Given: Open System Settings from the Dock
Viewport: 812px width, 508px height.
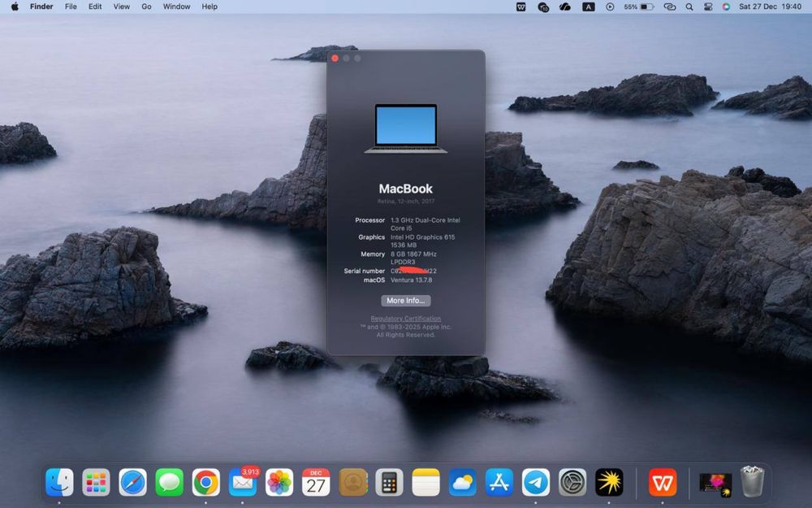Looking at the screenshot, I should (x=572, y=482).
